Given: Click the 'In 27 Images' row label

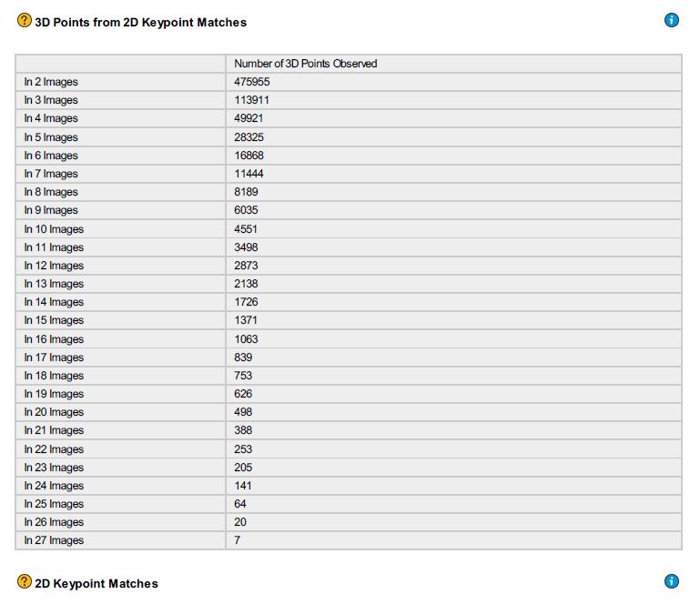Looking at the screenshot, I should [54, 540].
